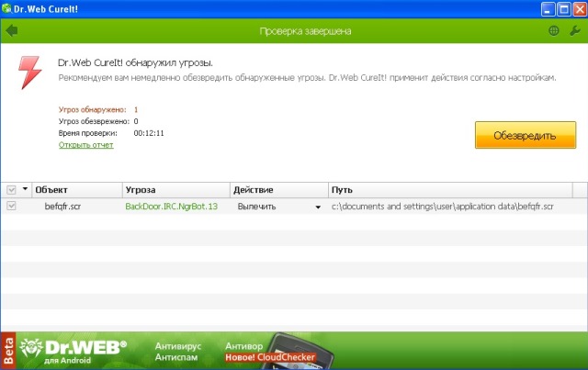
Task: Open settings via the wrench icon
Action: pos(574,30)
